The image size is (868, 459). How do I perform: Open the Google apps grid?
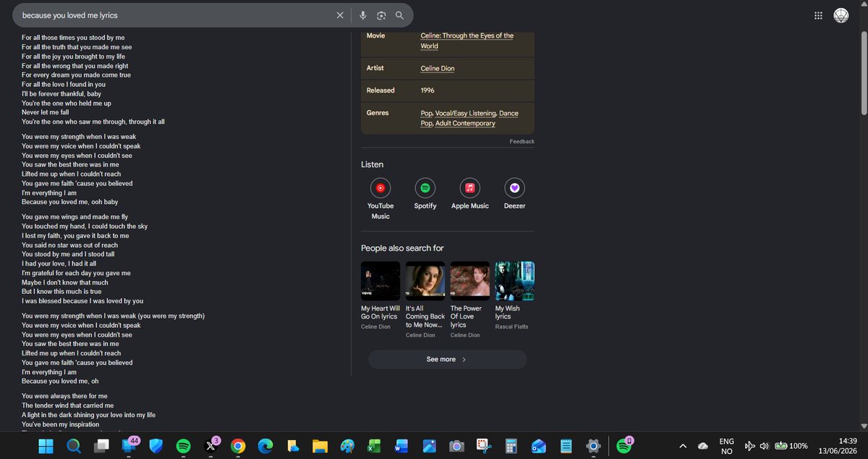tap(818, 15)
